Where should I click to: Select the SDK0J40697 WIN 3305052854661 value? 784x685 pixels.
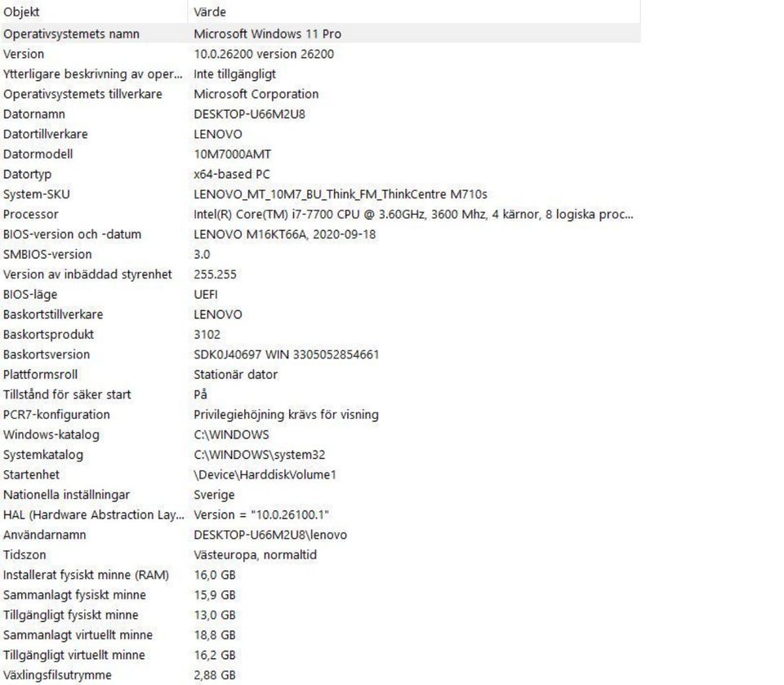coord(287,354)
